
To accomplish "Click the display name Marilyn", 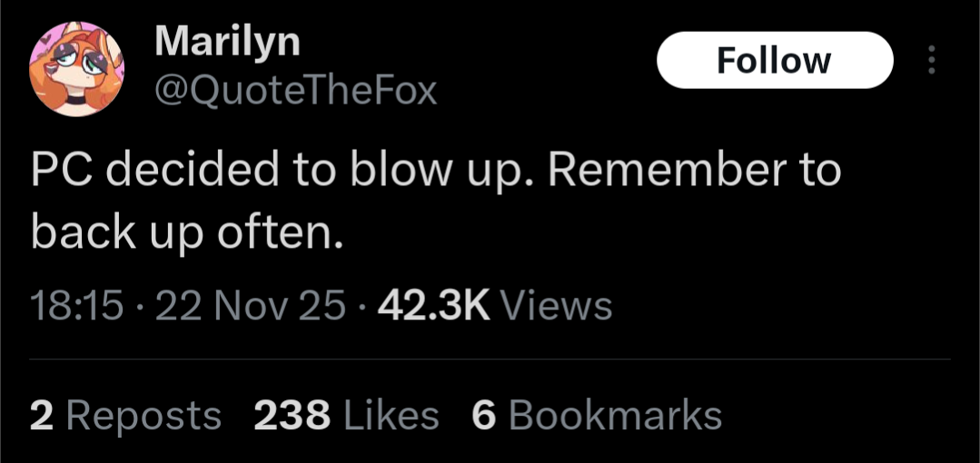I will 227,41.
